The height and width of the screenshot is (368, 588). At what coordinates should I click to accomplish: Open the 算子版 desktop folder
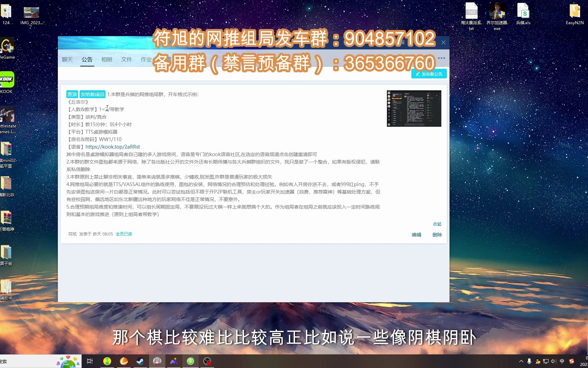click(x=6, y=255)
